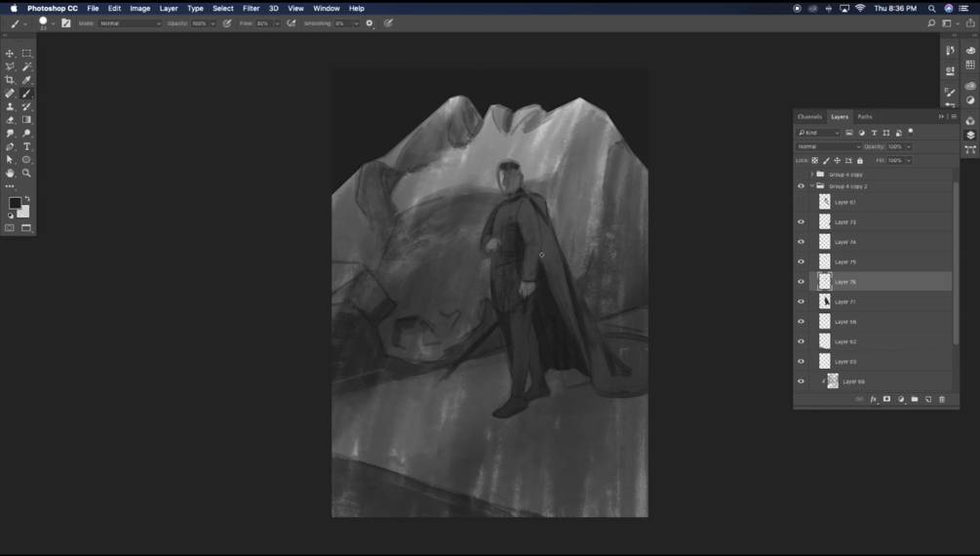Select the Move tool
980x556 pixels.
pos(10,54)
